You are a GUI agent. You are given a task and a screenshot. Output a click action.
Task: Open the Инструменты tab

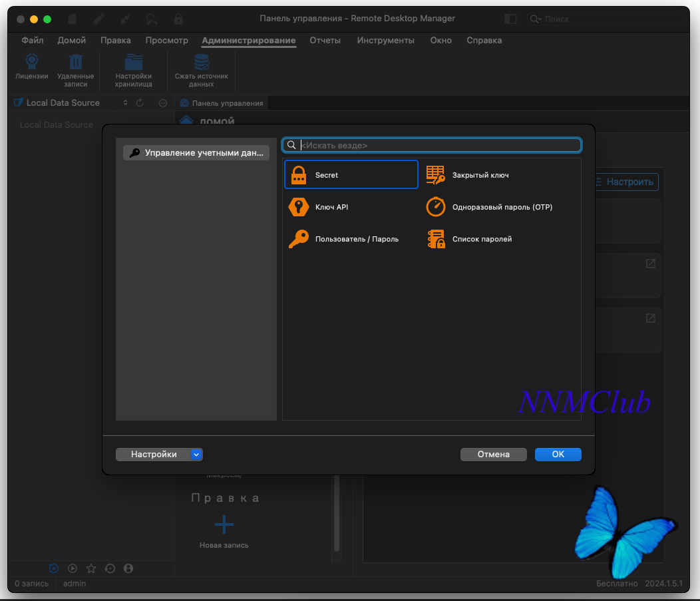386,40
